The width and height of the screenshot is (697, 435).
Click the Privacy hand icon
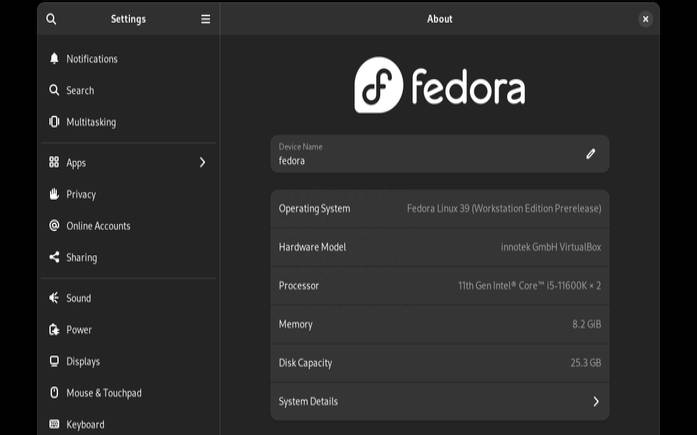tap(54, 194)
